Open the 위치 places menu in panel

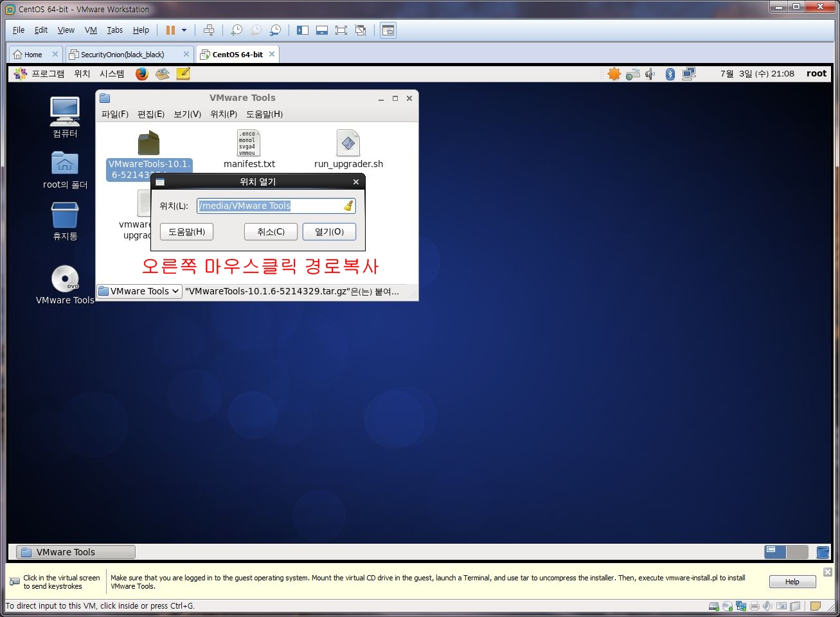tap(82, 74)
